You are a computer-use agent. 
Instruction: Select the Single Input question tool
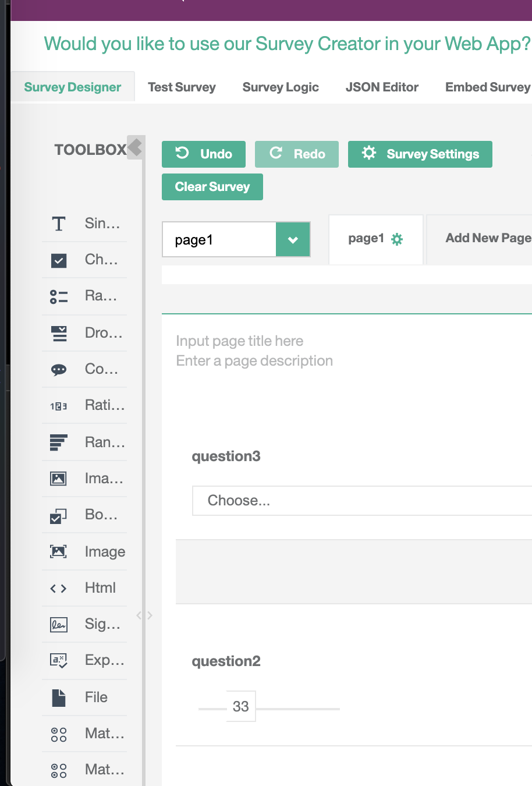[84, 223]
